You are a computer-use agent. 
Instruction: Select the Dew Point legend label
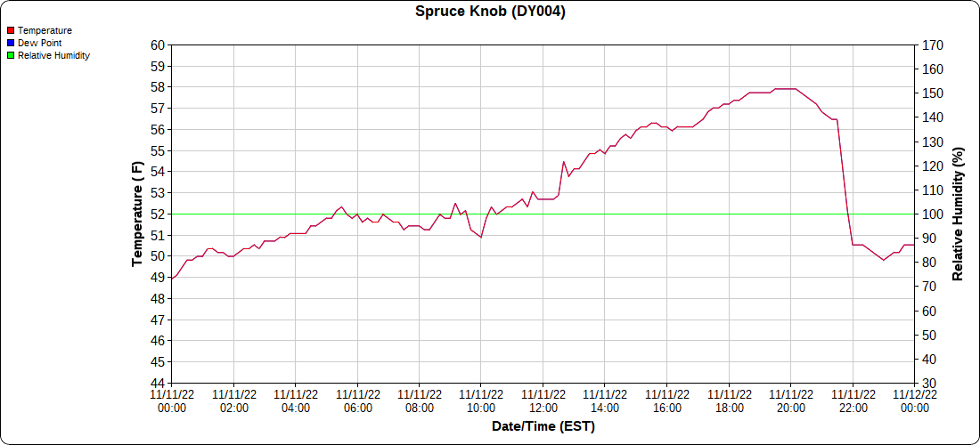pyautogui.click(x=39, y=43)
